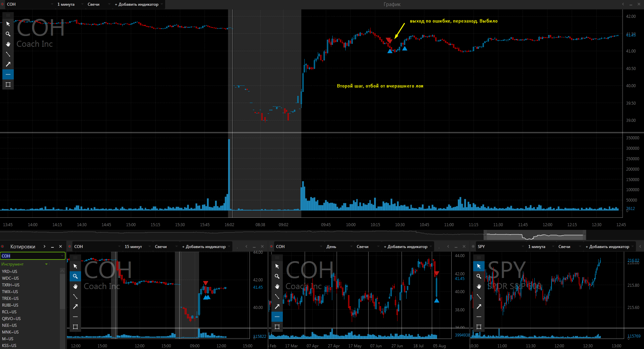644x349 pixels.
Task: Select YRD~US in quotes list
Action: point(9,272)
